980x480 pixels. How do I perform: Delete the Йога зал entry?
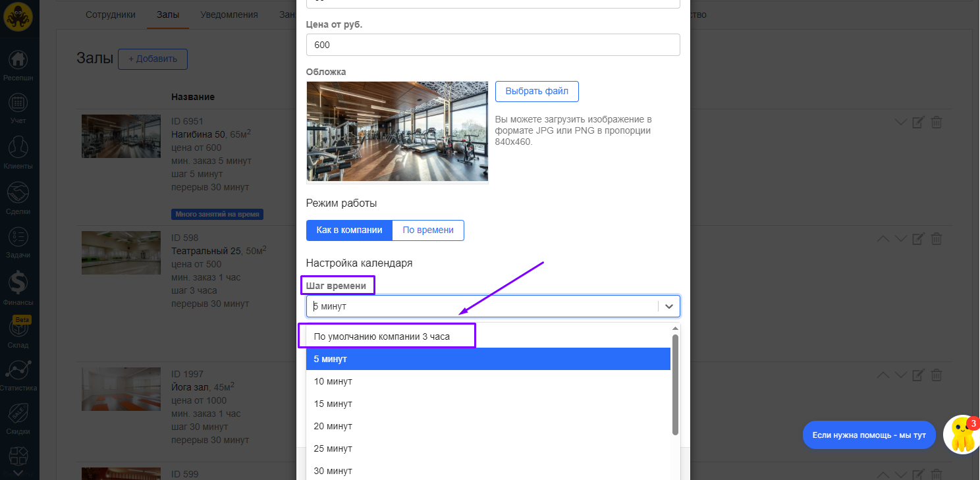pos(937,375)
